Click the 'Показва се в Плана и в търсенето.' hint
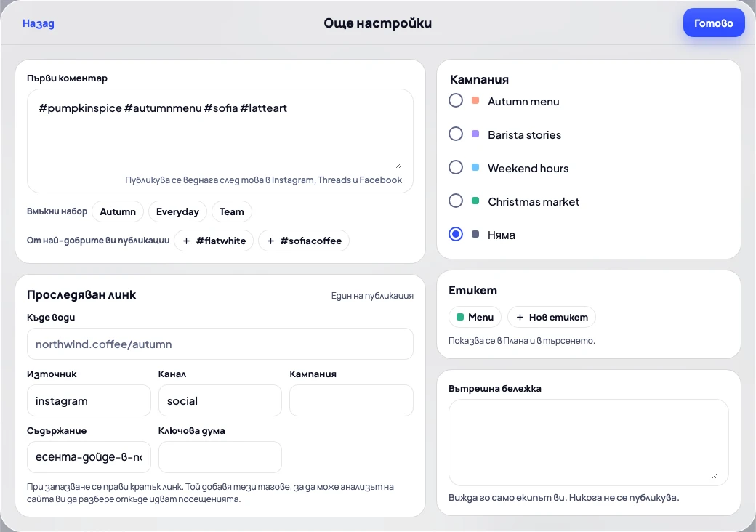 522,341
